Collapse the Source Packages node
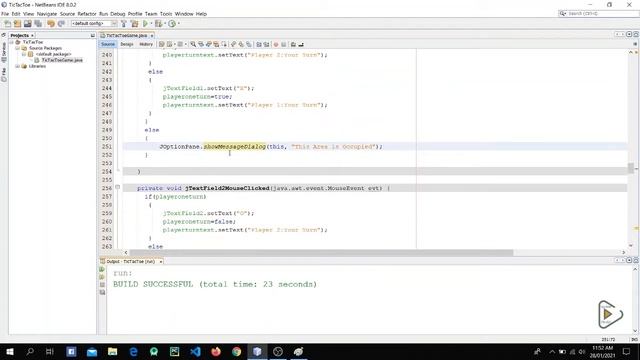Viewport: 640px width, 360px height. point(18,48)
